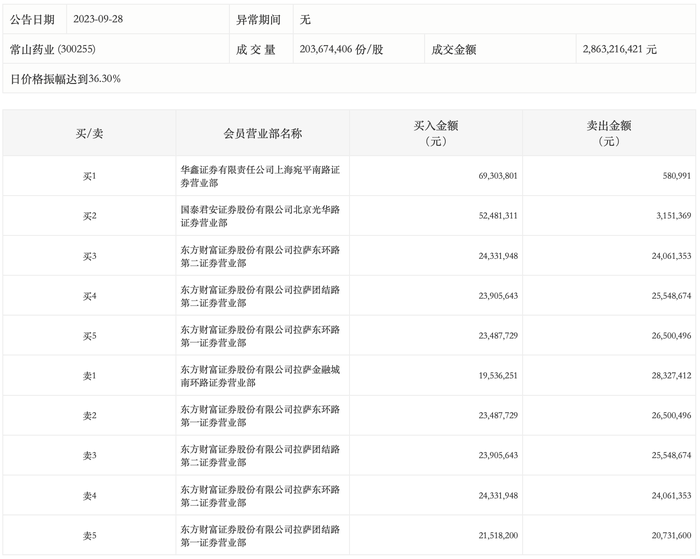Select 拉萨金融城南环路 branch name in 卖1

click(x=260, y=376)
